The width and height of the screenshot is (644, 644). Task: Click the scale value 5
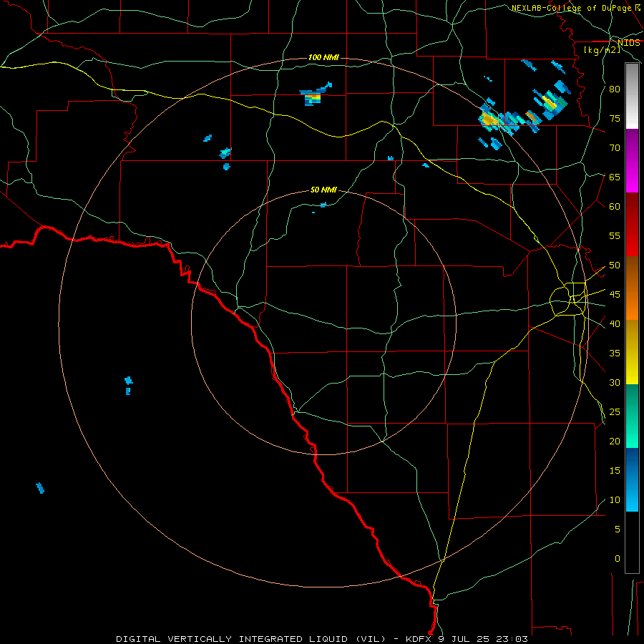coord(618,530)
